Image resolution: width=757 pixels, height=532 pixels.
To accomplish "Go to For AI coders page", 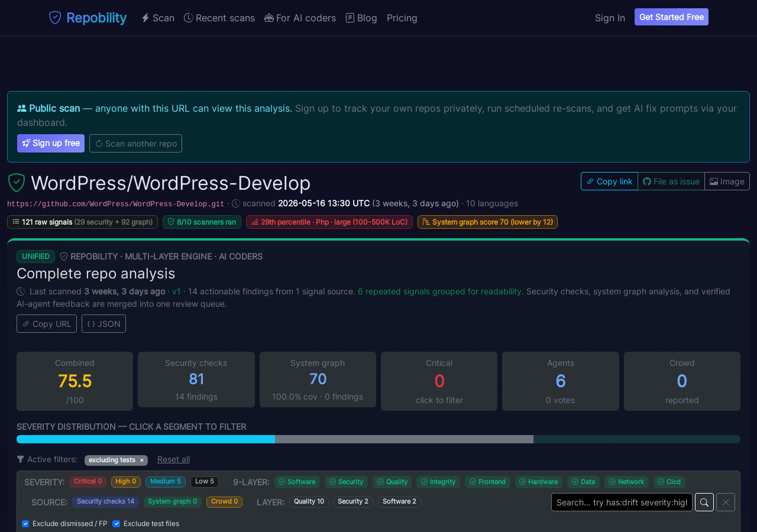I will 300,18.
